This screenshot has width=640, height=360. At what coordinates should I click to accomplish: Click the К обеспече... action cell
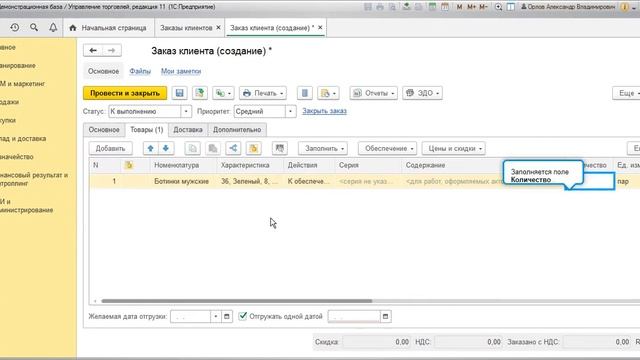[308, 181]
